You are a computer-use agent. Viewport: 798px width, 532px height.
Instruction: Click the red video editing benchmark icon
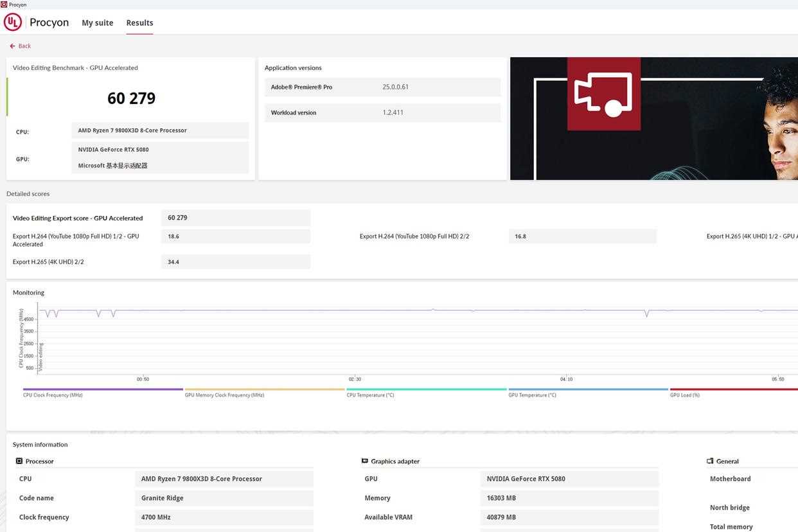coord(603,94)
